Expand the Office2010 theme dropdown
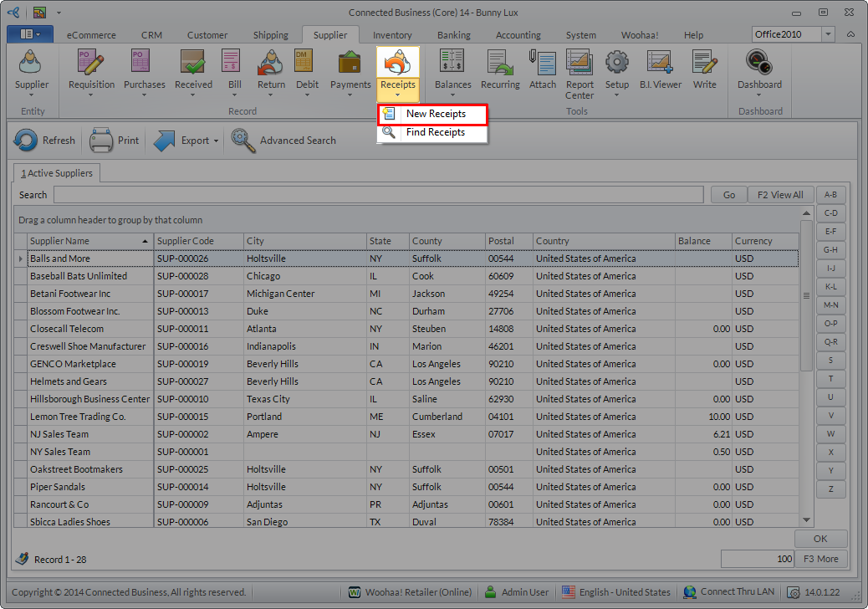The height and width of the screenshot is (609, 868). coord(828,34)
